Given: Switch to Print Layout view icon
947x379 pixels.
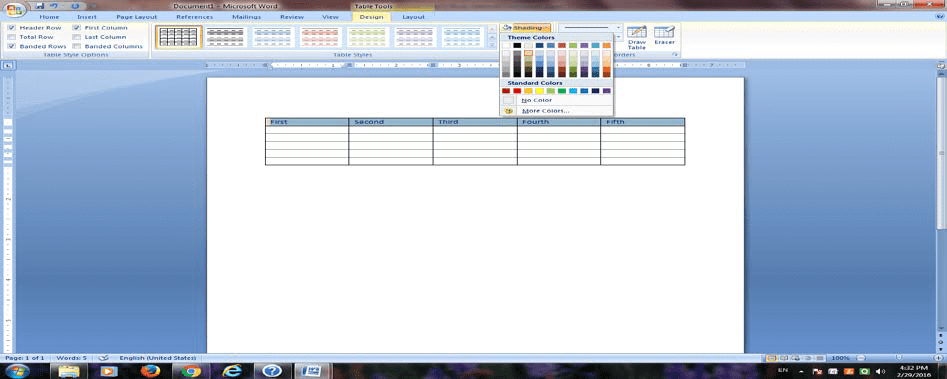Looking at the screenshot, I should 771,358.
